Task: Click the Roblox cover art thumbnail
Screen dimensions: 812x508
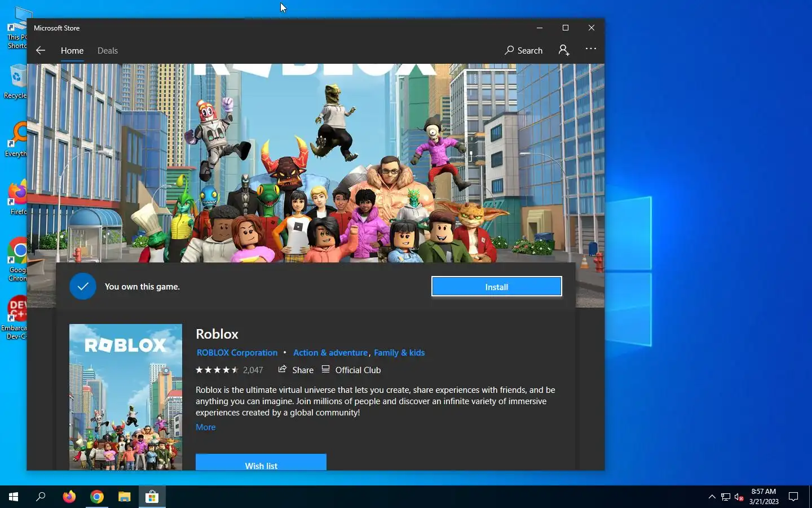Action: [x=126, y=396]
